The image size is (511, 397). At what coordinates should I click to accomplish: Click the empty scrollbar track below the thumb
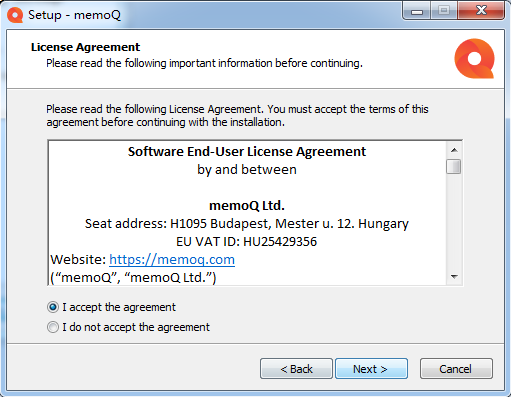(454, 222)
